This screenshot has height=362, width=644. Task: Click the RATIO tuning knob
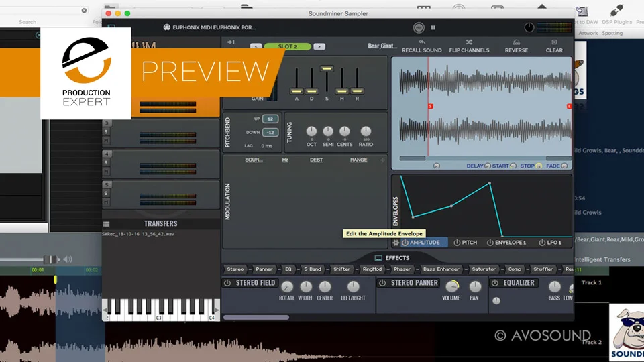pyautogui.click(x=366, y=131)
